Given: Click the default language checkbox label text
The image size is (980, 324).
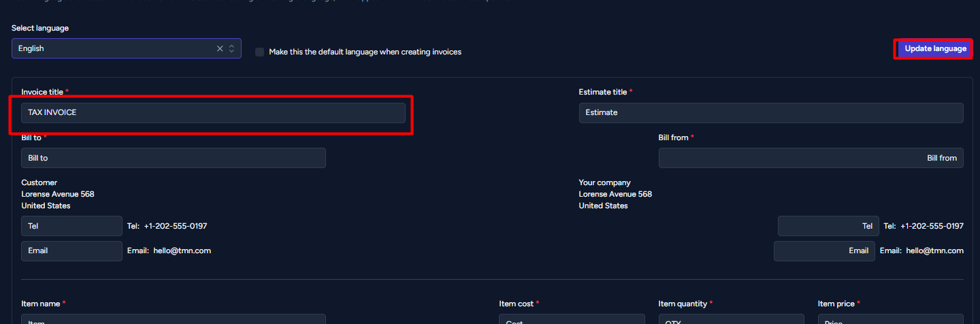Looking at the screenshot, I should [x=365, y=52].
